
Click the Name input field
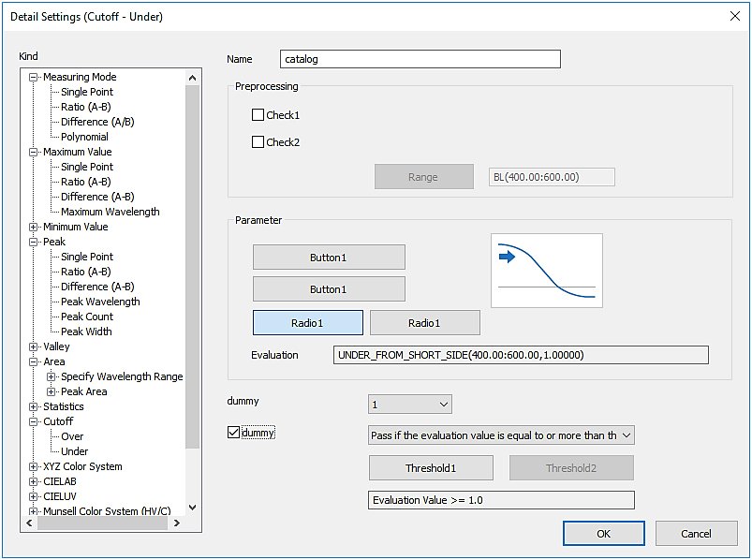coord(420,59)
